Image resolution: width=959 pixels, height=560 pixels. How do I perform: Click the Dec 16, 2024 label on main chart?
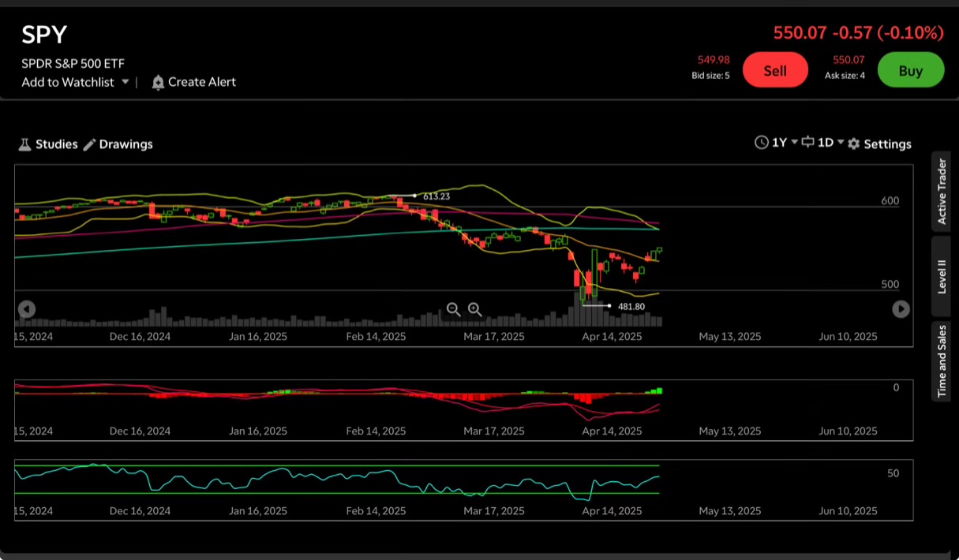[140, 336]
